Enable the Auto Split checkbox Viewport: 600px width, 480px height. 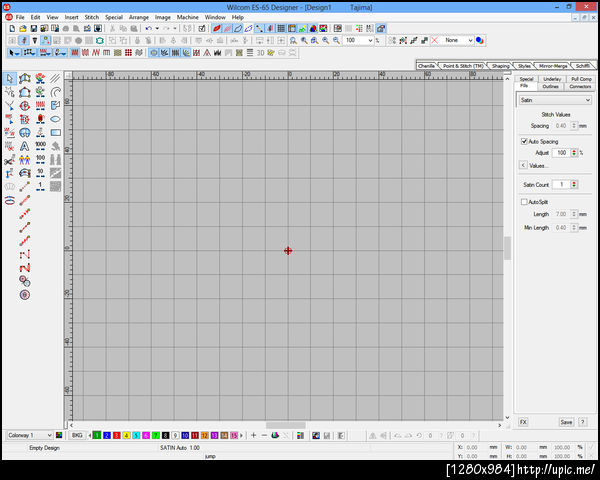(524, 202)
